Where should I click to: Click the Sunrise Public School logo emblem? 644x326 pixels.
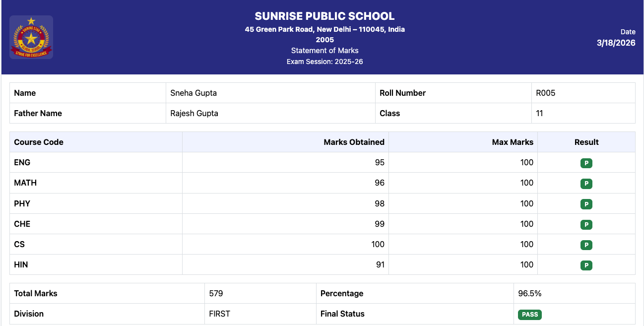tap(31, 37)
